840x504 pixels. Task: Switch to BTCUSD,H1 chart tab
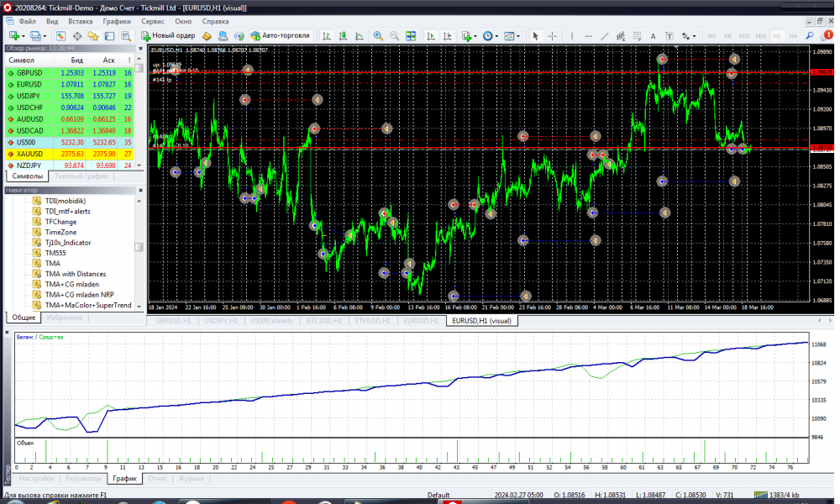323,321
